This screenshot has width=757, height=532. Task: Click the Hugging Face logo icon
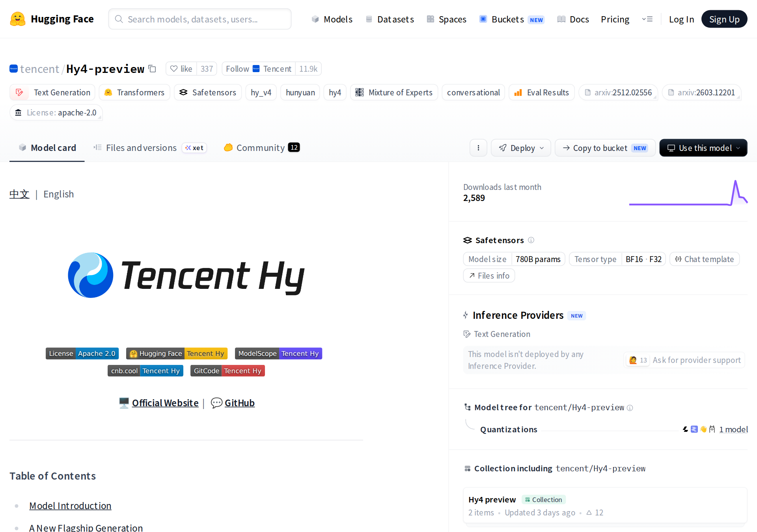tap(18, 19)
